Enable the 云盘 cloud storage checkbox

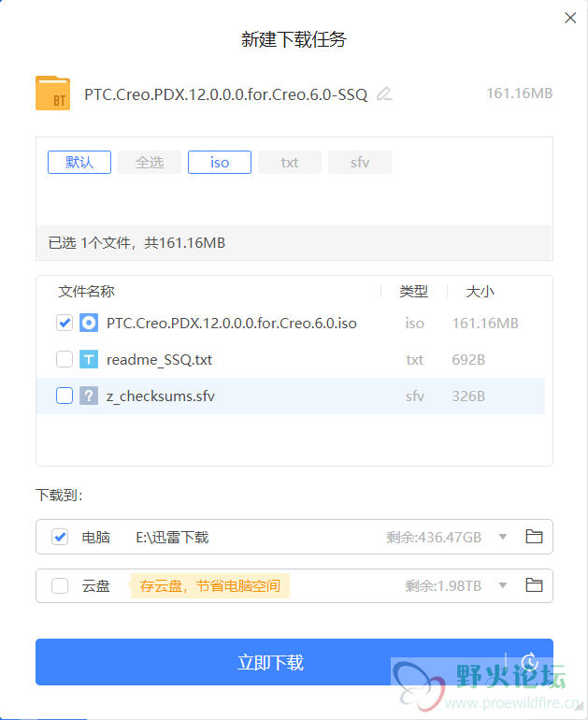[60, 586]
